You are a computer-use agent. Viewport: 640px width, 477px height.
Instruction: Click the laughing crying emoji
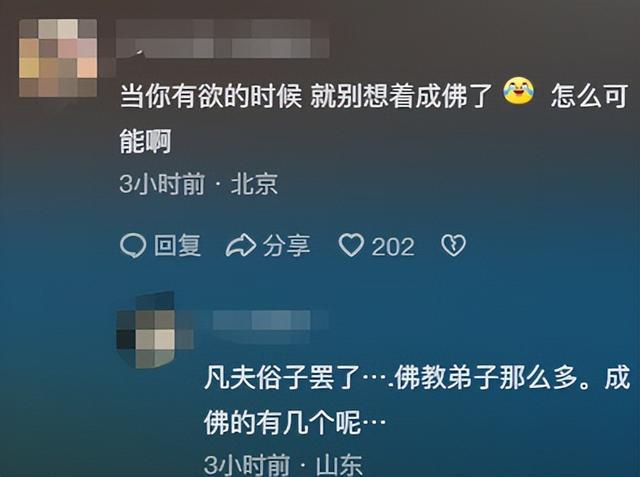(x=518, y=91)
